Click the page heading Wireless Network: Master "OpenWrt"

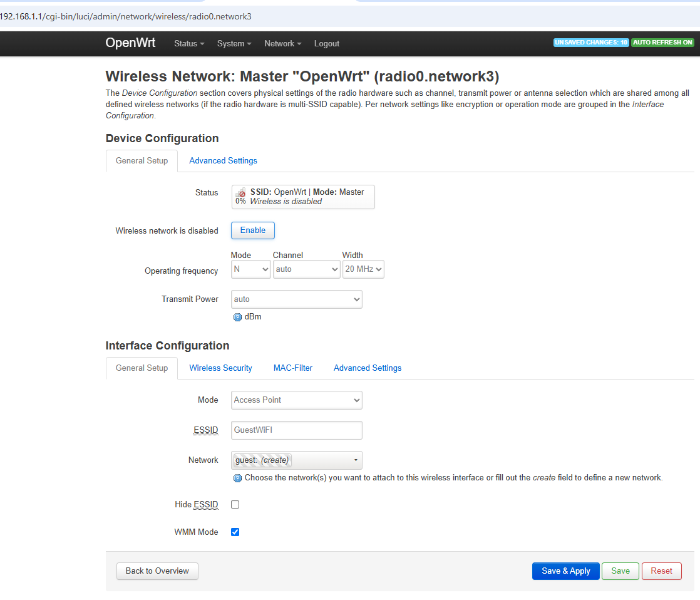pos(302,76)
